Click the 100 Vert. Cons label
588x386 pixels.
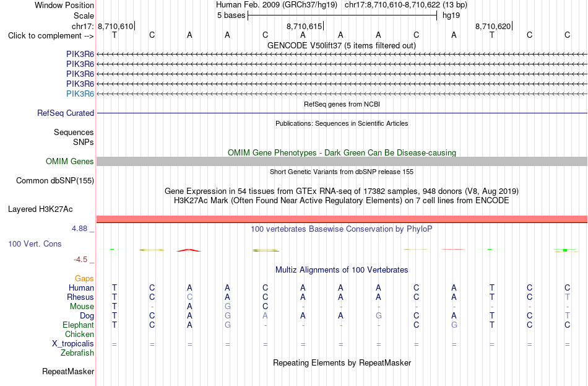[x=35, y=243]
